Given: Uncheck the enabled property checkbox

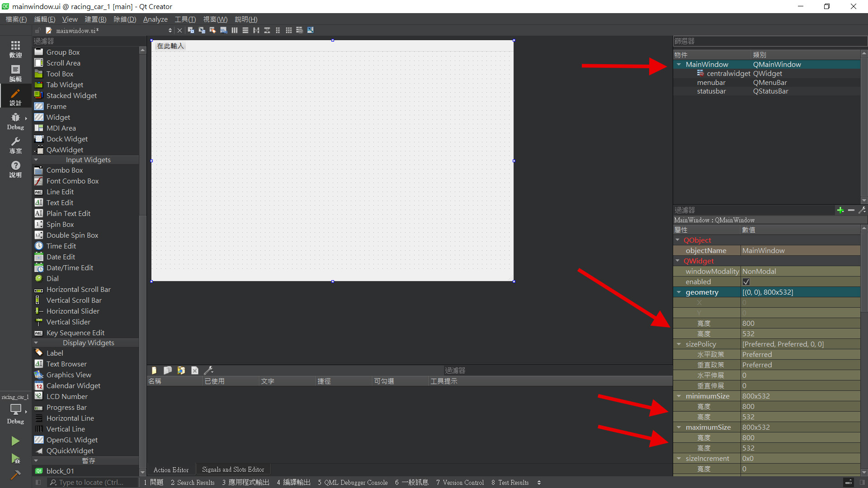Looking at the screenshot, I should tap(746, 282).
